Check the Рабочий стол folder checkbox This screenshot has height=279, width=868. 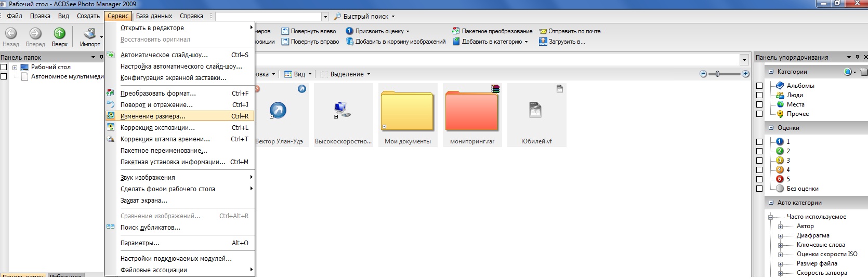pyautogui.click(x=4, y=67)
